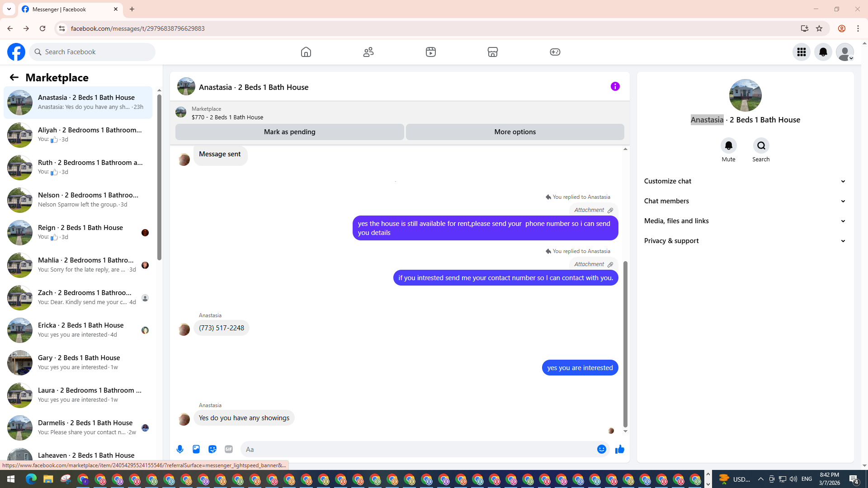Focus the Search Facebook field
The image size is (868, 488).
(92, 52)
